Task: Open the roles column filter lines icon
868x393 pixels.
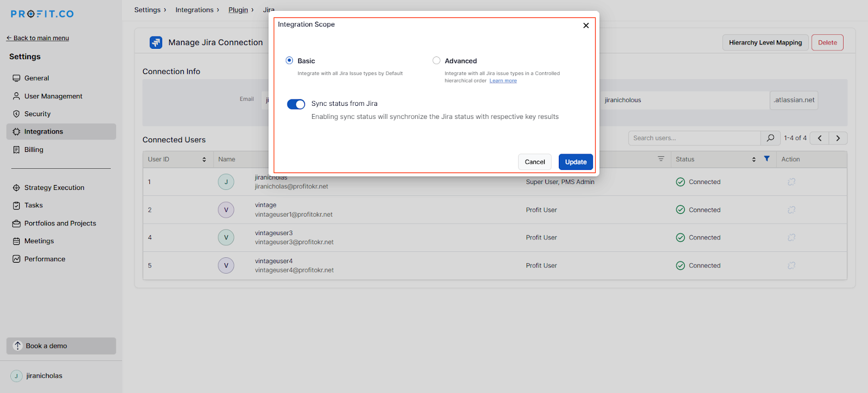Action: pyautogui.click(x=661, y=159)
